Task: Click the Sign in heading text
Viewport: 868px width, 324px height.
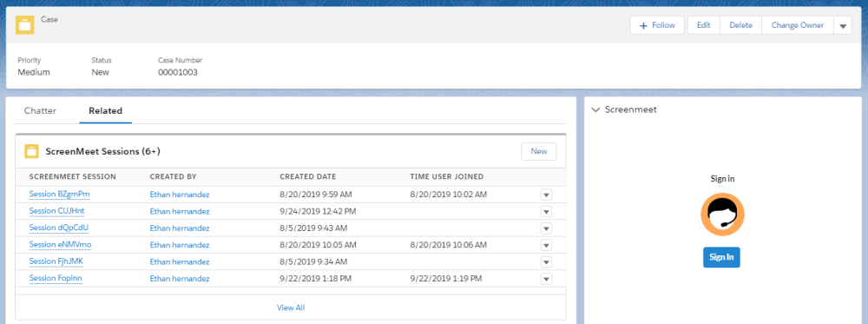Action: [722, 179]
